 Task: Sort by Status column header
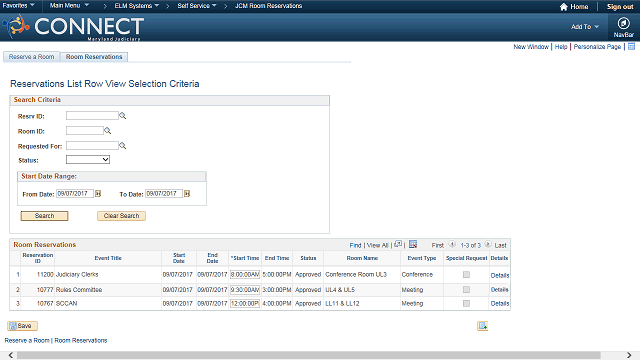308,258
